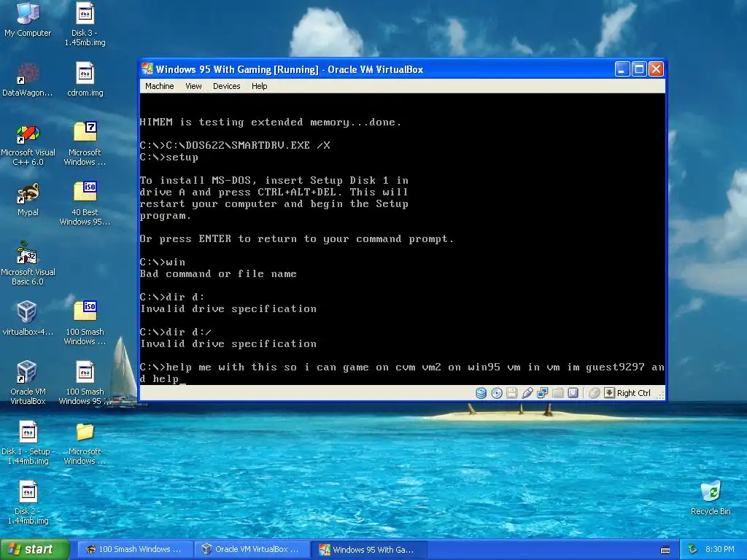Click the Right Ctrl host key label

634,393
